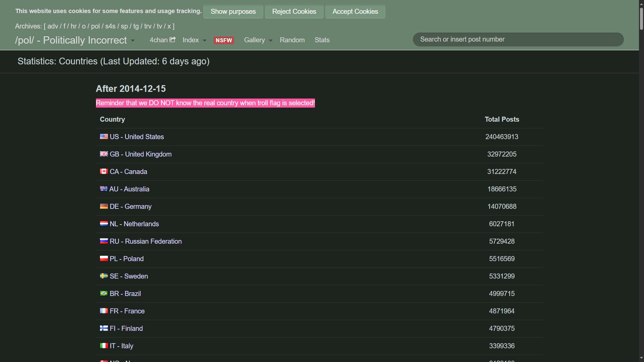Focus the post number search field
This screenshot has width=644, height=362.
point(518,39)
